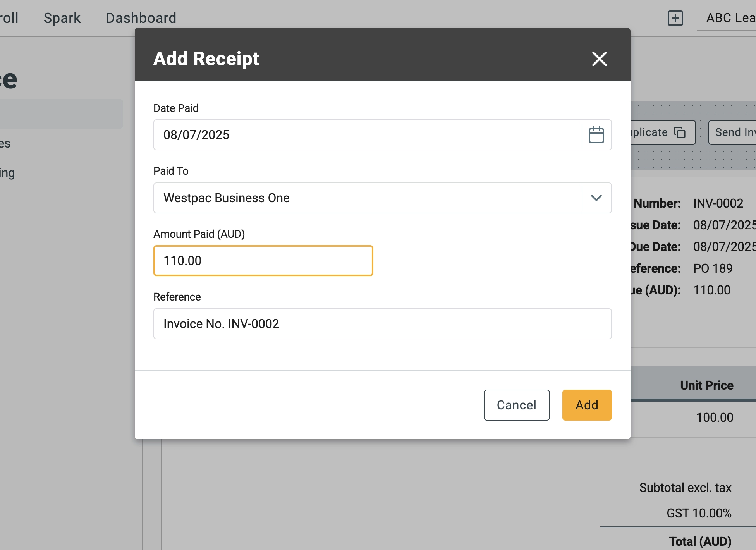The width and height of the screenshot is (756, 550).
Task: Click the Reference input field
Action: click(382, 324)
